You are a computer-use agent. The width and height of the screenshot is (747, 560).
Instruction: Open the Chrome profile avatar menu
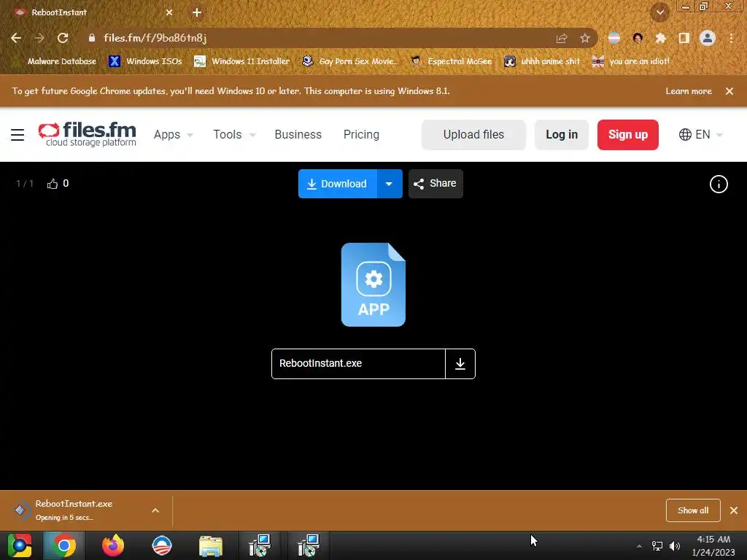708,38
